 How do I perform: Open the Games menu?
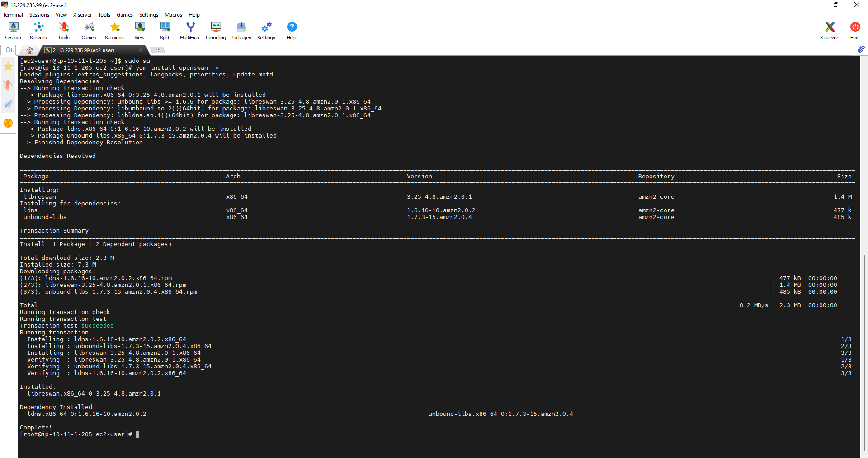click(x=125, y=15)
